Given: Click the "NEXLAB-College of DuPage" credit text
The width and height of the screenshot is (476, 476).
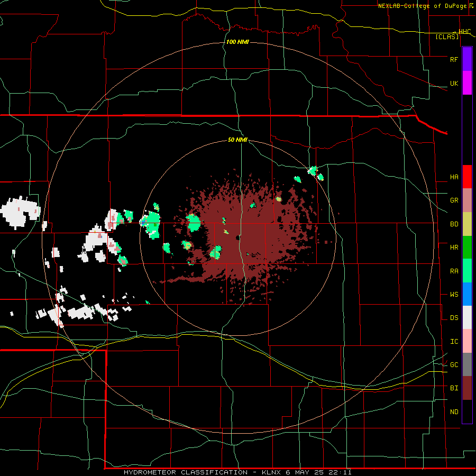Looking at the screenshot, I should tap(422, 6).
